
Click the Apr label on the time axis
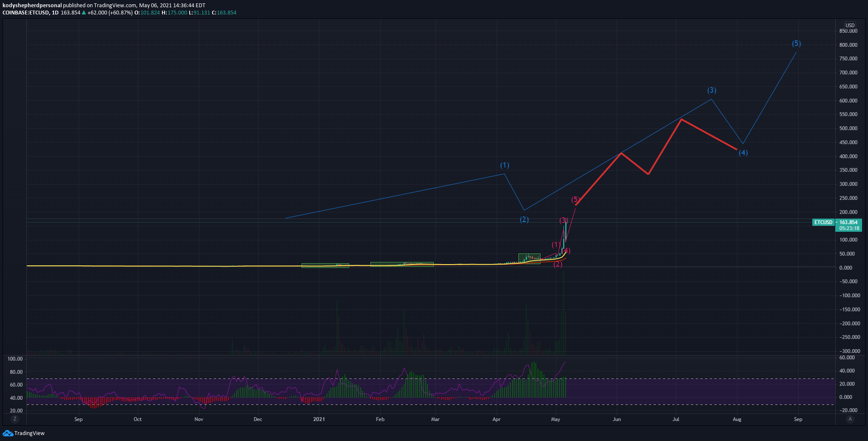pos(496,419)
